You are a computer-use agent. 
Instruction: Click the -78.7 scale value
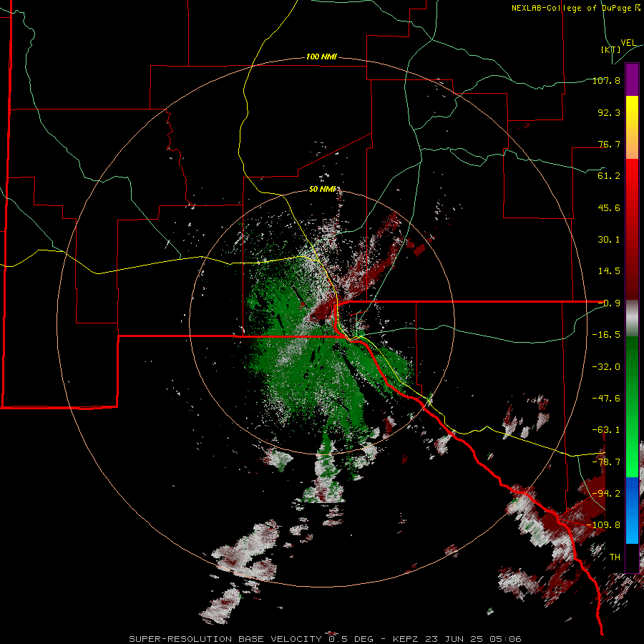606,462
